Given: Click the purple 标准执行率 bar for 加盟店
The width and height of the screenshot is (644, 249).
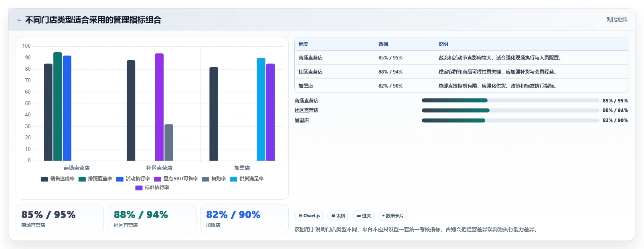Looking at the screenshot, I should 271,112.
